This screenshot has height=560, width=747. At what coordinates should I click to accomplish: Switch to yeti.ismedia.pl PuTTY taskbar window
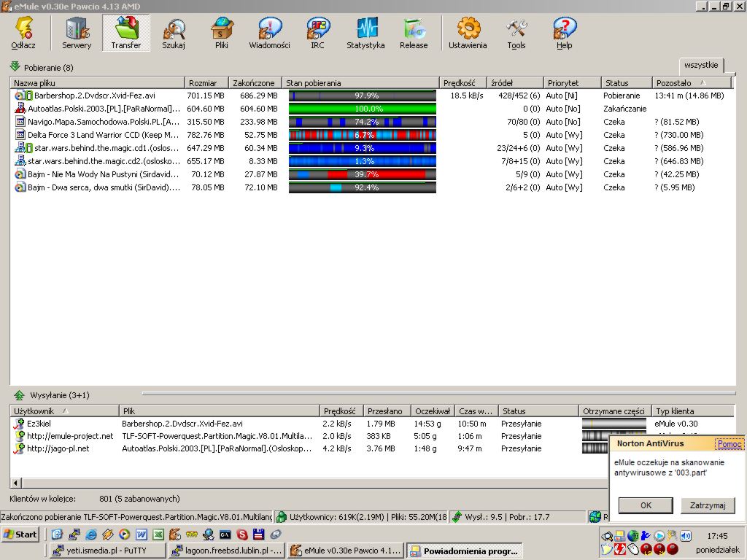click(107, 551)
